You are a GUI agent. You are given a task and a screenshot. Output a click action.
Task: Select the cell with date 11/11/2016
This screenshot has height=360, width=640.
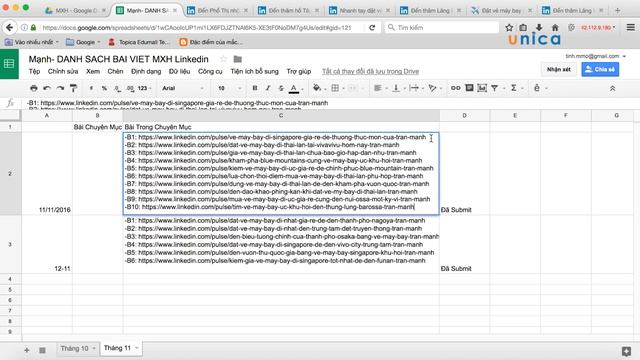[47, 173]
